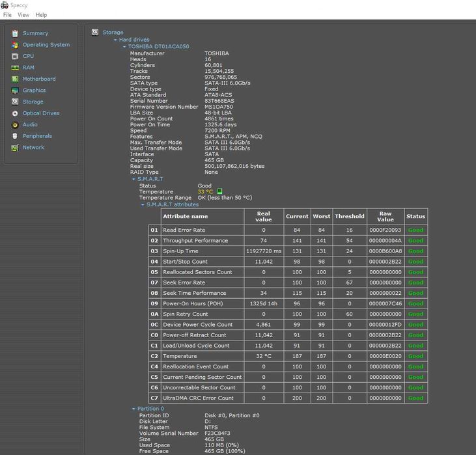Click the Firmware Version MS1OA750 value
The image size is (476, 455).
[x=219, y=107]
